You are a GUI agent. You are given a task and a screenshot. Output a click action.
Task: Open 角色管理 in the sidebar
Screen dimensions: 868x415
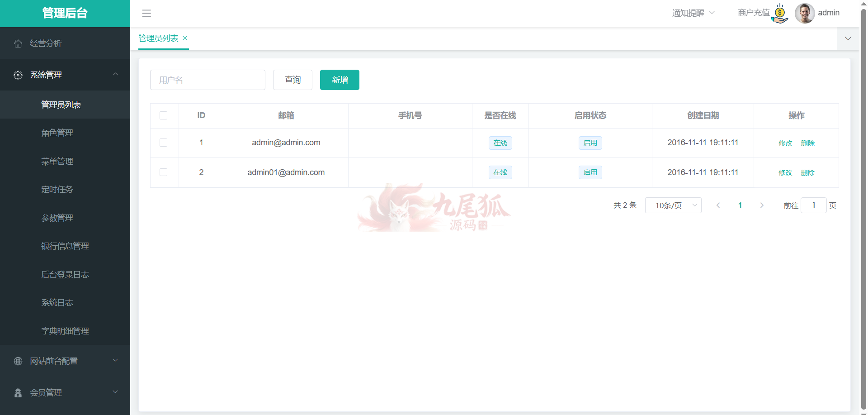pos(57,133)
